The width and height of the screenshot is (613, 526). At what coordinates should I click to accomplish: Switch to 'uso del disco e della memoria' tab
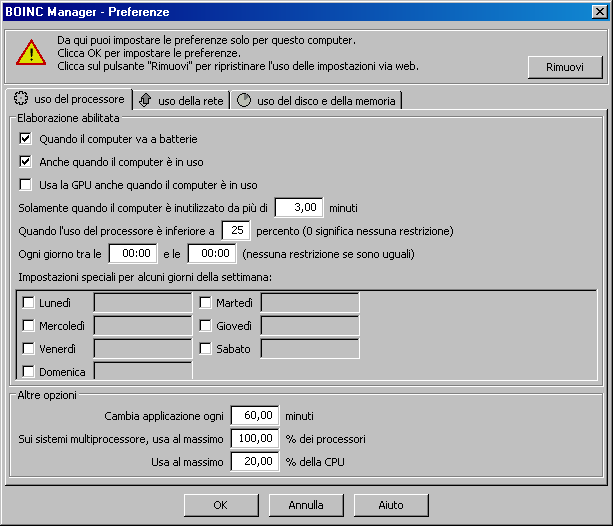(x=316, y=101)
